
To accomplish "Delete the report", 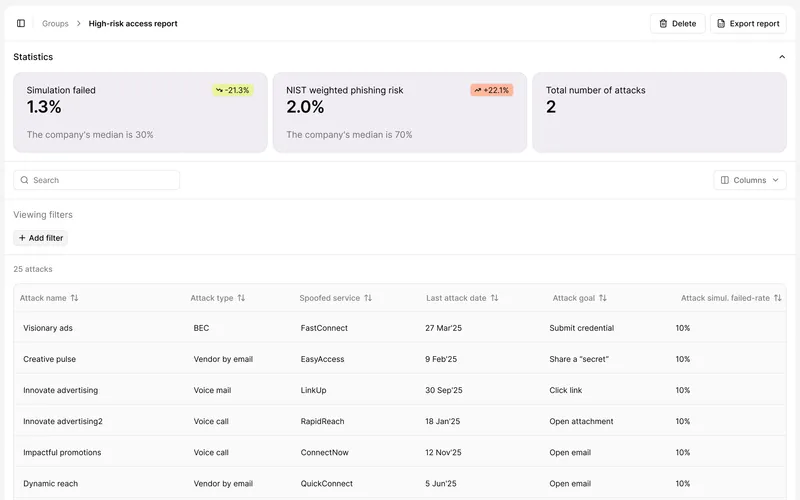I will (x=678, y=23).
